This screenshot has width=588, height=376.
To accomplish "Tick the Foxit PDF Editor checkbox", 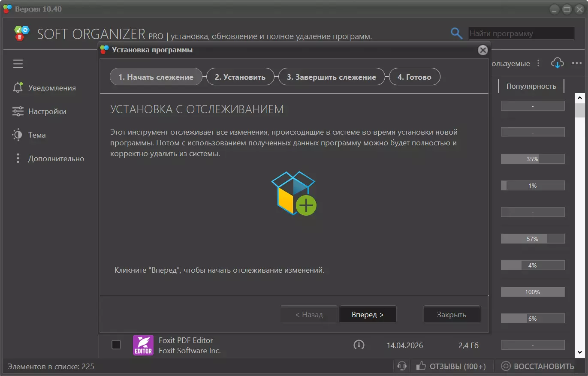I will pyautogui.click(x=116, y=345).
